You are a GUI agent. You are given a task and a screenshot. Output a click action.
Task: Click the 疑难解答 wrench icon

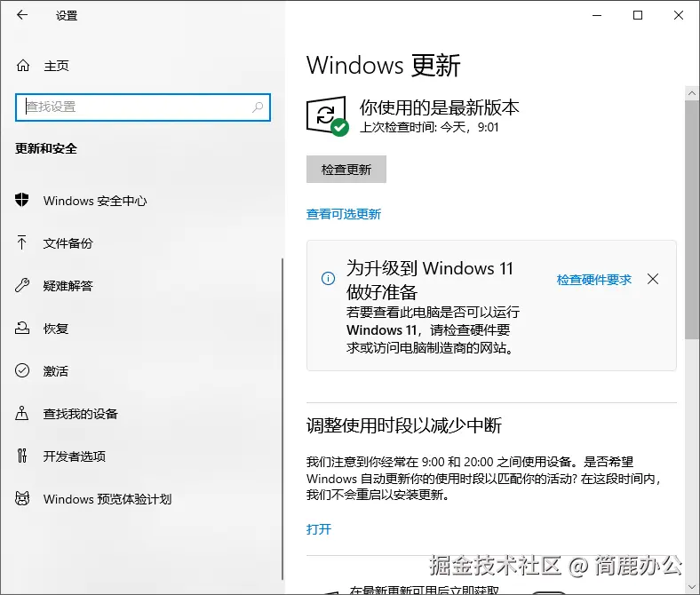tap(22, 285)
